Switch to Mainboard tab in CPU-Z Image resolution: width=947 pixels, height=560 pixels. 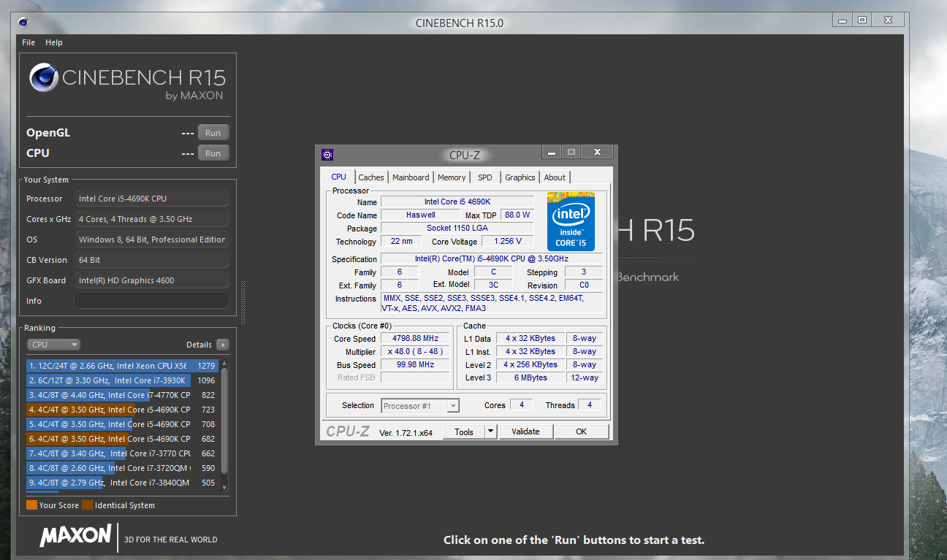(411, 177)
